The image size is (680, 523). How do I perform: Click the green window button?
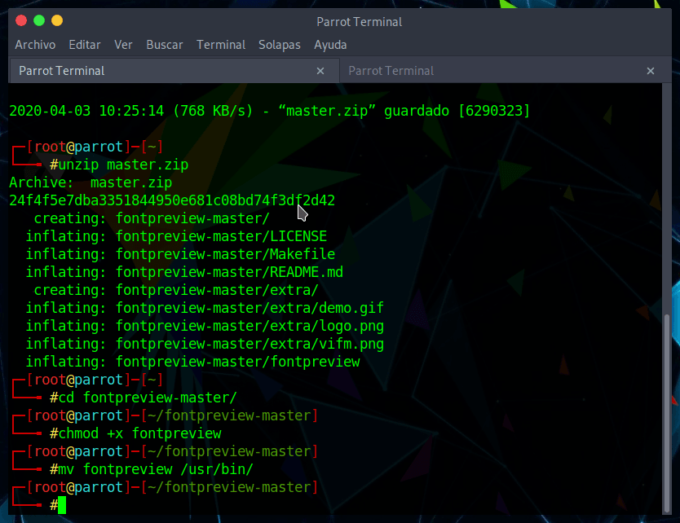pyautogui.click(x=39, y=20)
